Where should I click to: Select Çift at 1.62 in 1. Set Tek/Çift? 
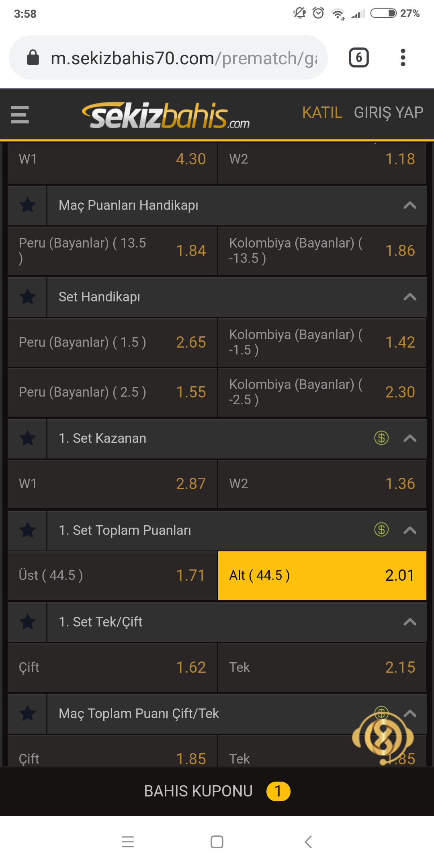pos(112,667)
